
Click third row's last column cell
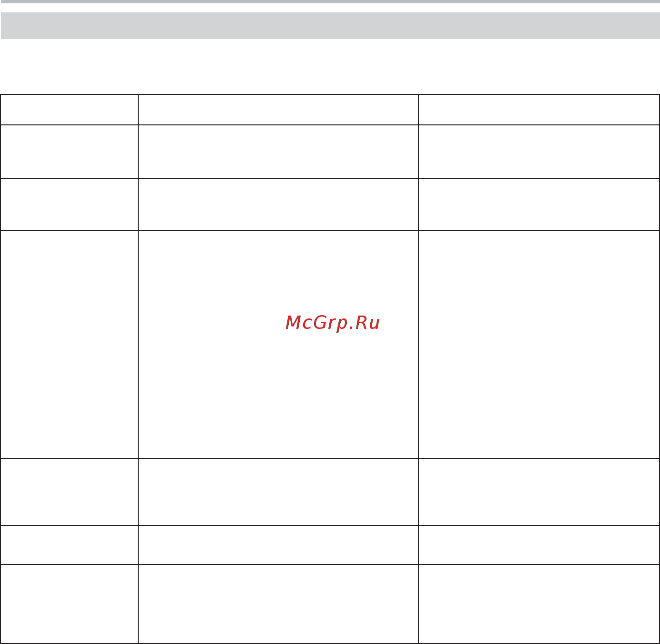(x=539, y=204)
